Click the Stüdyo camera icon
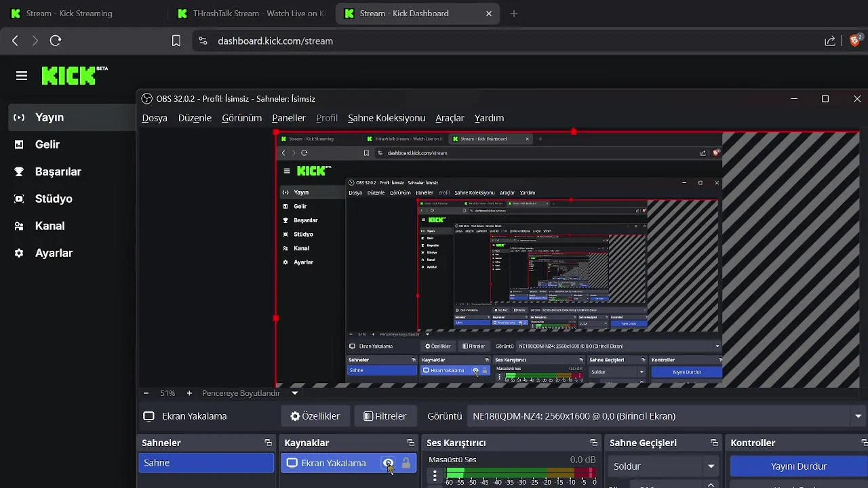The height and width of the screenshot is (488, 868). 20,199
